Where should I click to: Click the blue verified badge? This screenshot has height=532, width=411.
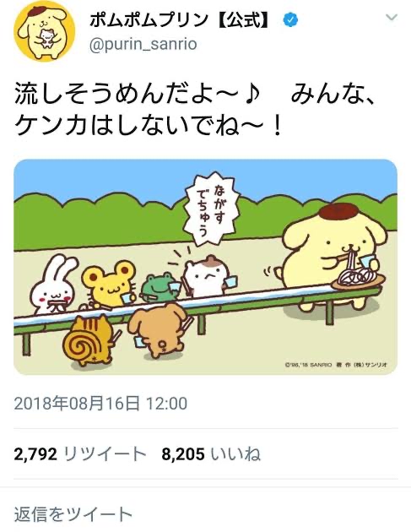[290, 20]
